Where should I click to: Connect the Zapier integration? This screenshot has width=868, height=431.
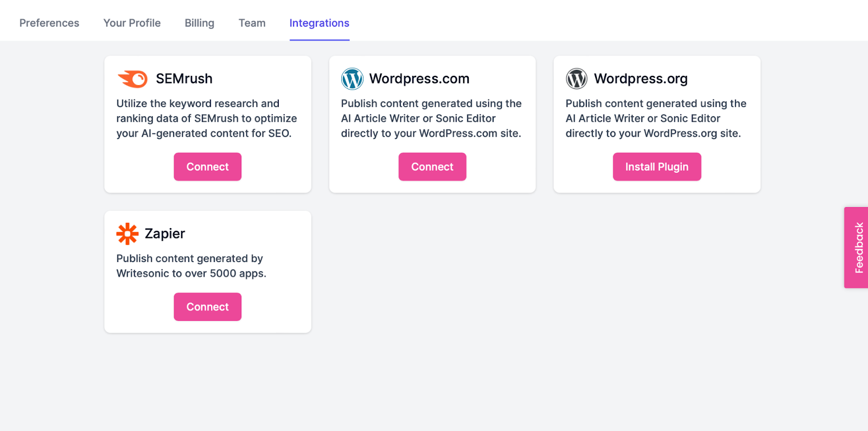[x=208, y=307]
